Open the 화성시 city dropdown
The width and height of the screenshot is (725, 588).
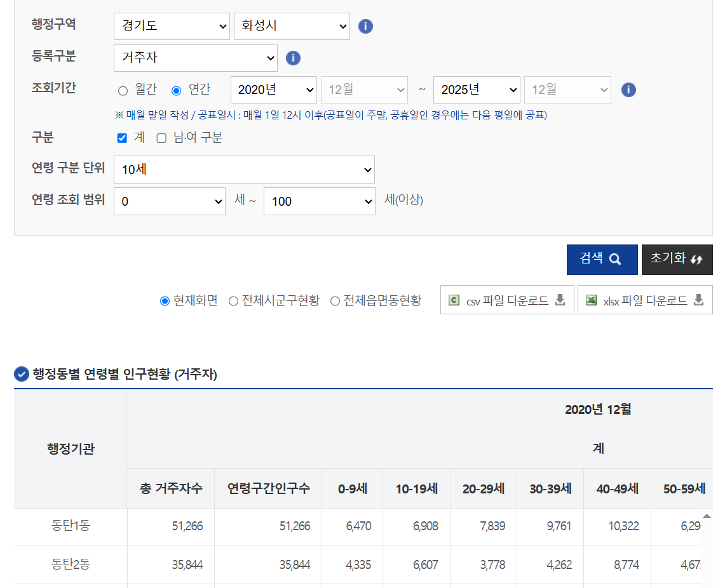click(x=292, y=26)
